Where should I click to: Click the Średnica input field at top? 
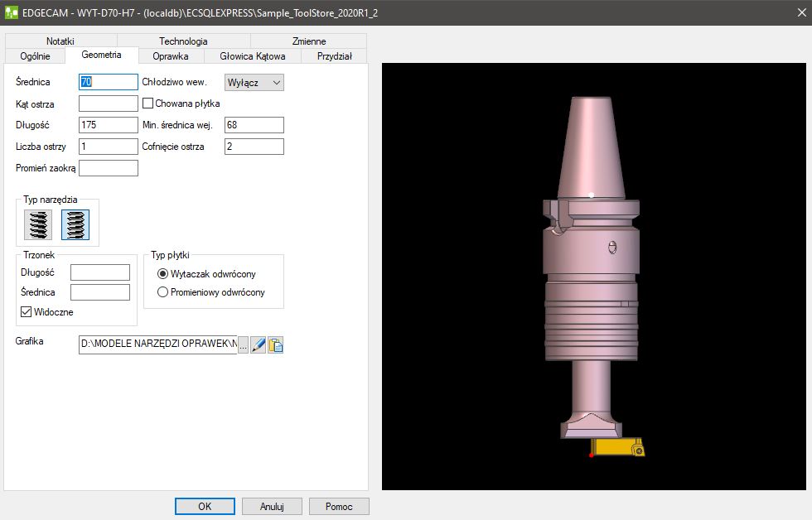109,82
